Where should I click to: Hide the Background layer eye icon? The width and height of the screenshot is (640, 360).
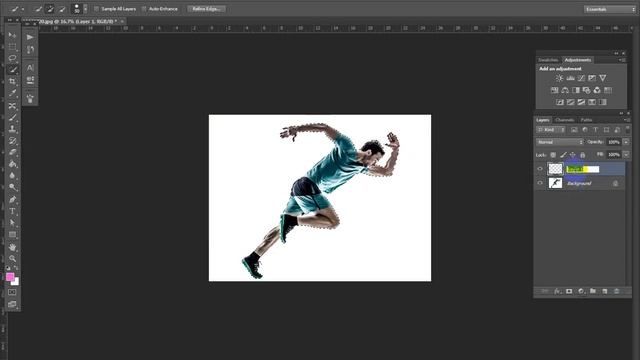pos(540,183)
